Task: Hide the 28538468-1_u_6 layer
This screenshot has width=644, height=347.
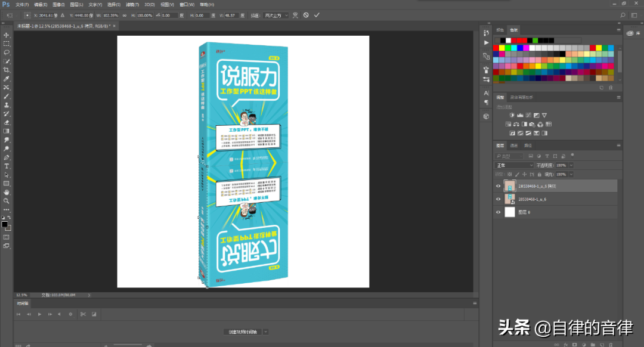Action: 498,199
